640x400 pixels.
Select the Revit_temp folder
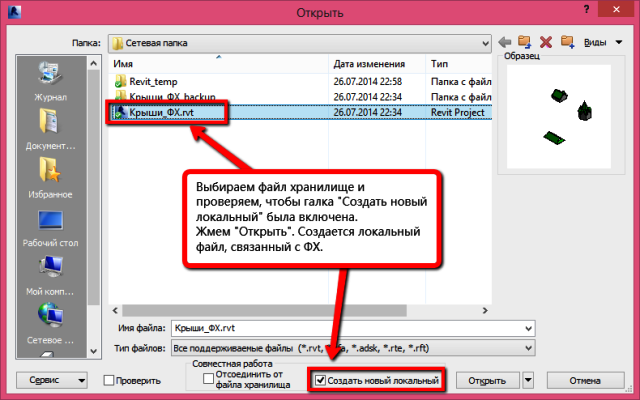click(x=153, y=82)
